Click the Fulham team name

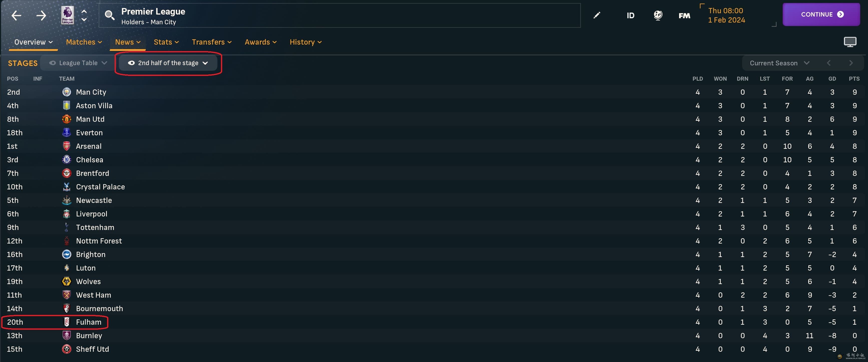89,322
